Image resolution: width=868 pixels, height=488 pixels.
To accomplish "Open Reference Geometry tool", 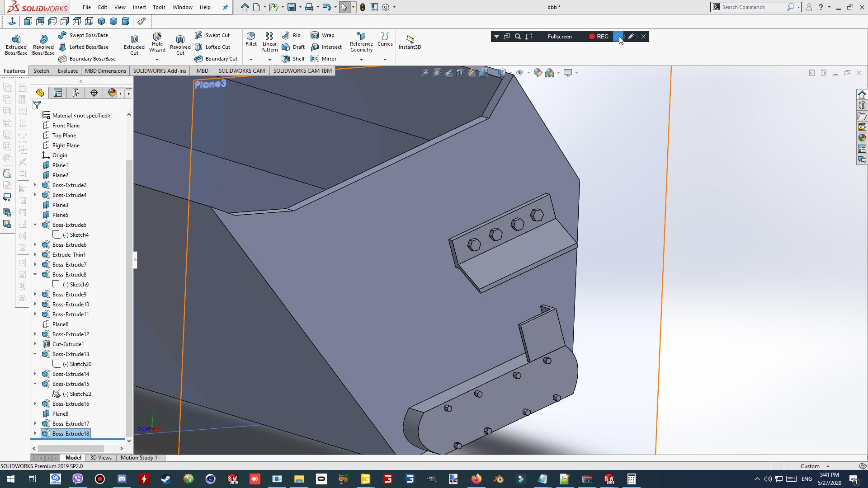I will (361, 42).
